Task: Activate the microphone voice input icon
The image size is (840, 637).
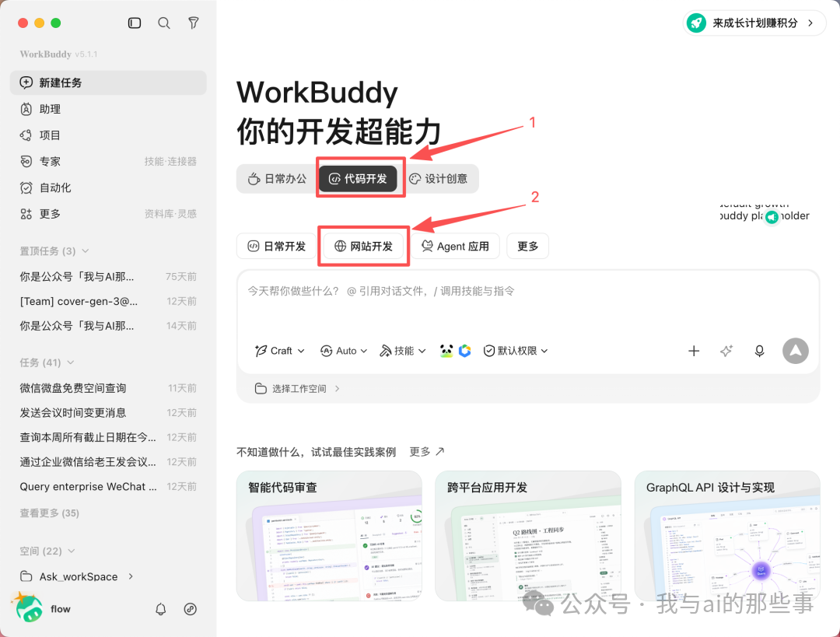Action: click(759, 350)
